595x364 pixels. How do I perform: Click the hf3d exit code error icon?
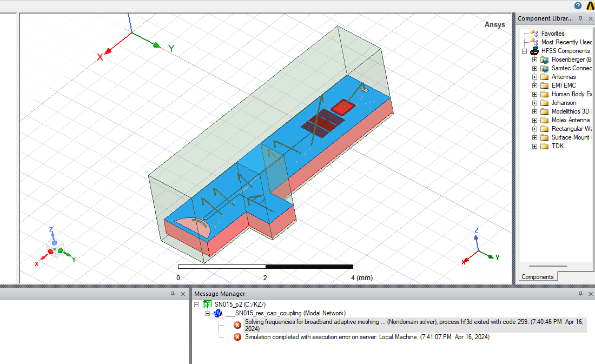pyautogui.click(x=237, y=325)
